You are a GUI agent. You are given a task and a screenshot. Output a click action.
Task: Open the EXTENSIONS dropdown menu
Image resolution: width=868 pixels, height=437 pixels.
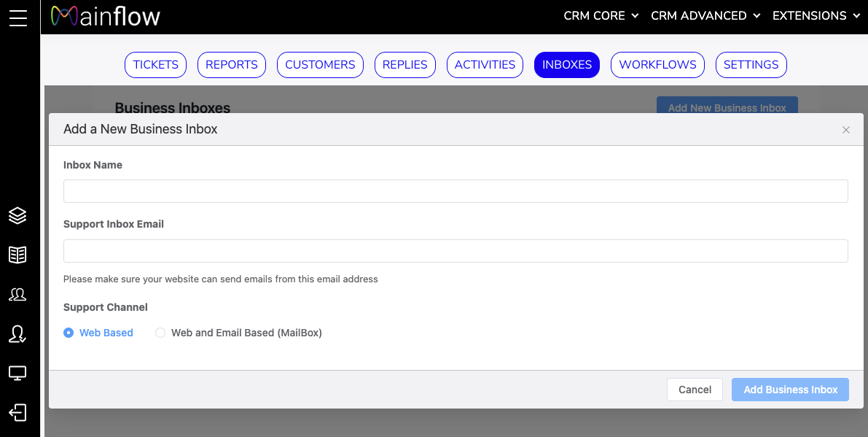[816, 16]
